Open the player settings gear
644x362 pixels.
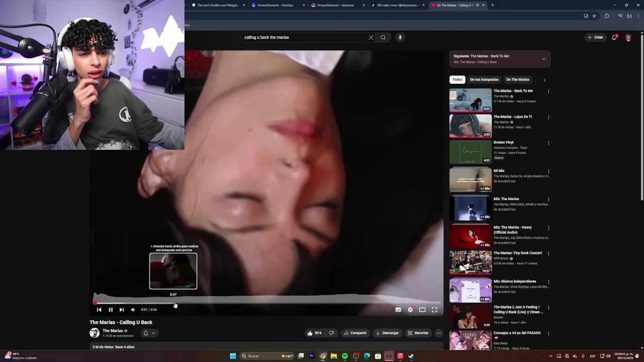[410, 310]
